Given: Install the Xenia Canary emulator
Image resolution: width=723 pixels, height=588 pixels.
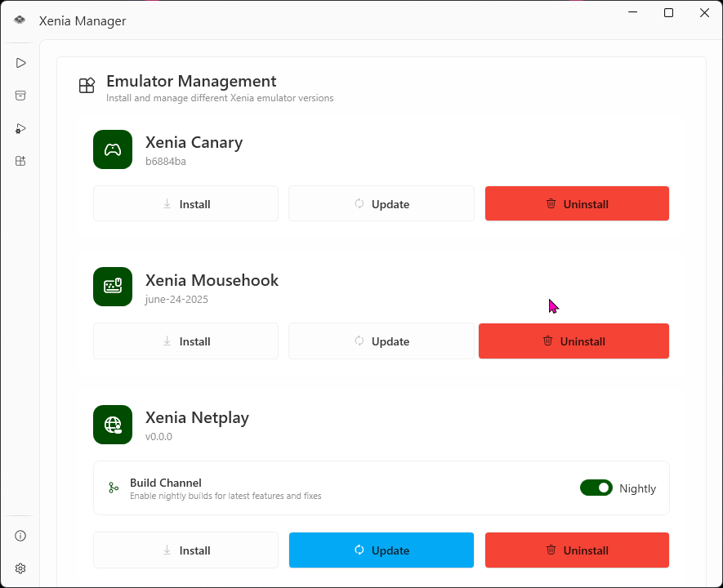Looking at the screenshot, I should (185, 203).
